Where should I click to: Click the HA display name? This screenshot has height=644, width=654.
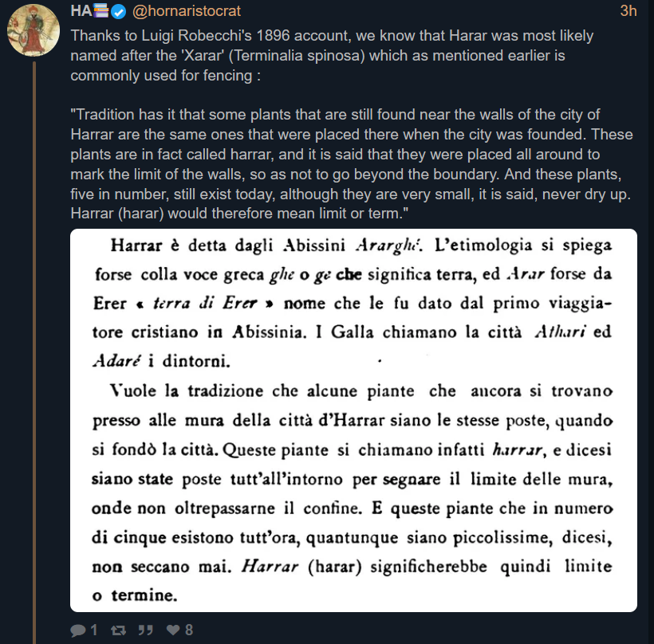tap(81, 11)
